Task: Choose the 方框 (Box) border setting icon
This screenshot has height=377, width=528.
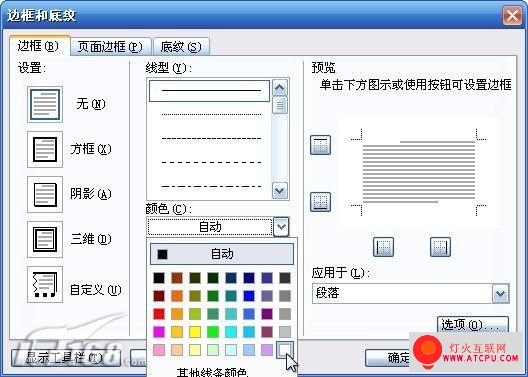Action: [45, 149]
